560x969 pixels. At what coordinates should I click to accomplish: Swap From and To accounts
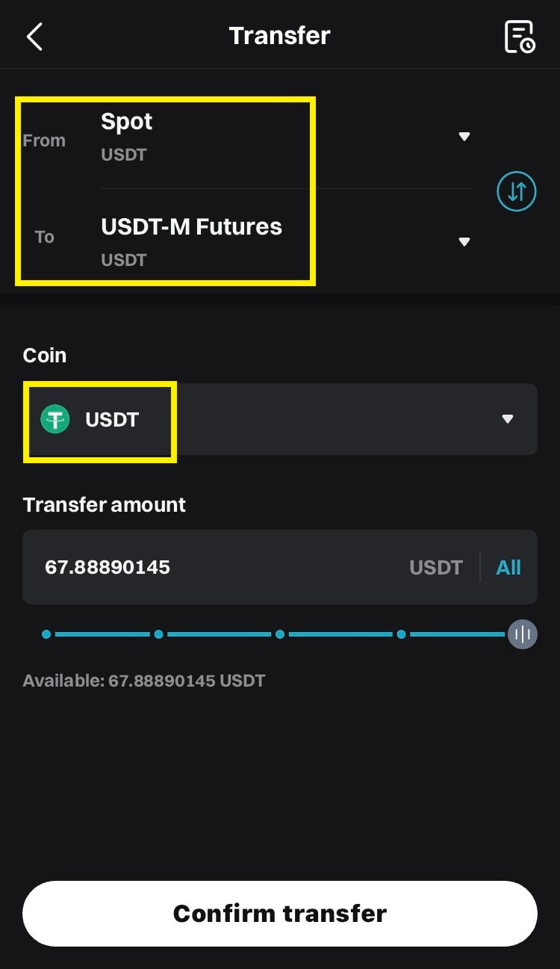pyautogui.click(x=517, y=191)
